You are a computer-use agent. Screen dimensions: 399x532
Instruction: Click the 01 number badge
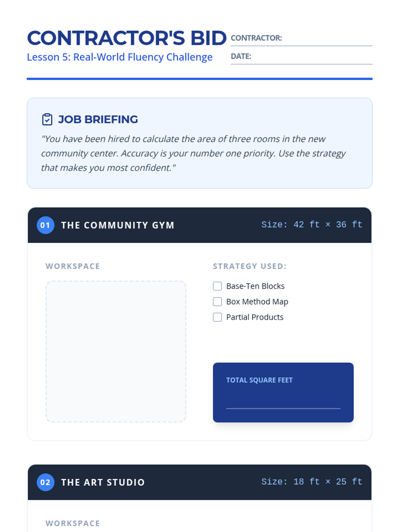pyautogui.click(x=45, y=225)
